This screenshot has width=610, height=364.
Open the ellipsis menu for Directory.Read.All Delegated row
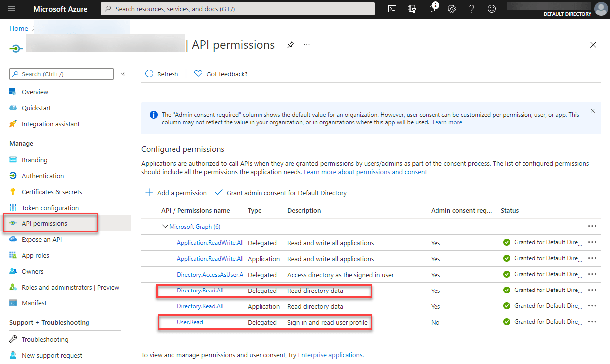(x=592, y=290)
